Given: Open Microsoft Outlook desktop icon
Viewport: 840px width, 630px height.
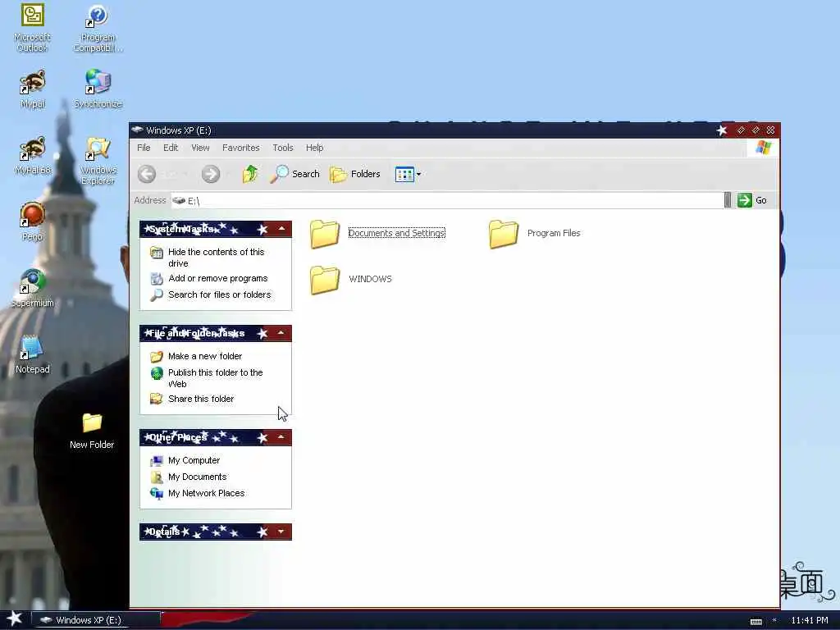Looking at the screenshot, I should [32, 28].
